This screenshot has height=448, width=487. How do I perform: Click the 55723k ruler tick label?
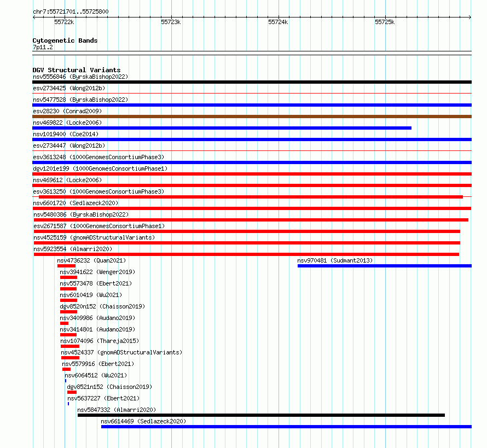tap(171, 22)
